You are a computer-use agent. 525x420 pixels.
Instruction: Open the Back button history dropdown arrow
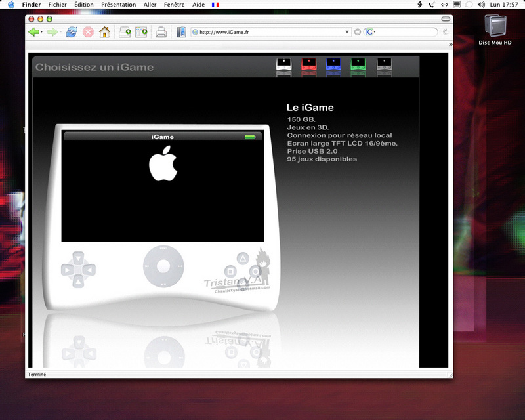click(x=41, y=32)
